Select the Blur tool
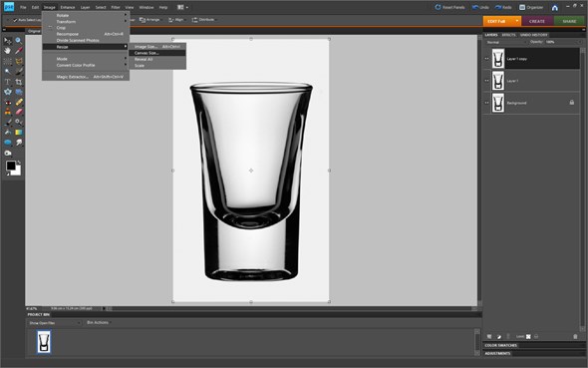Image resolution: width=588 pixels, height=368 pixels. click(x=18, y=143)
